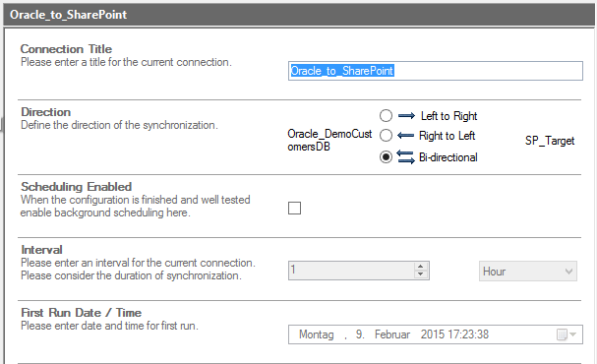Click the left-pointing arrow icon next to Right to Left
Screen dimensions: 597x364
[x=405, y=135]
